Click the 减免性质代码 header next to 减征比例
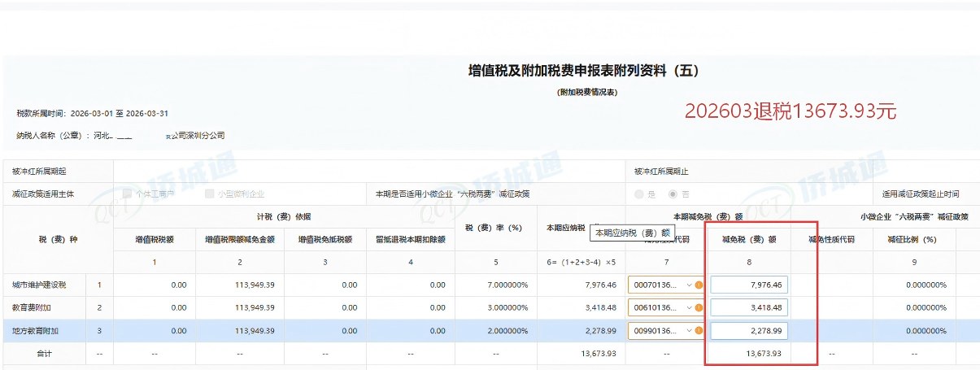 (x=832, y=240)
